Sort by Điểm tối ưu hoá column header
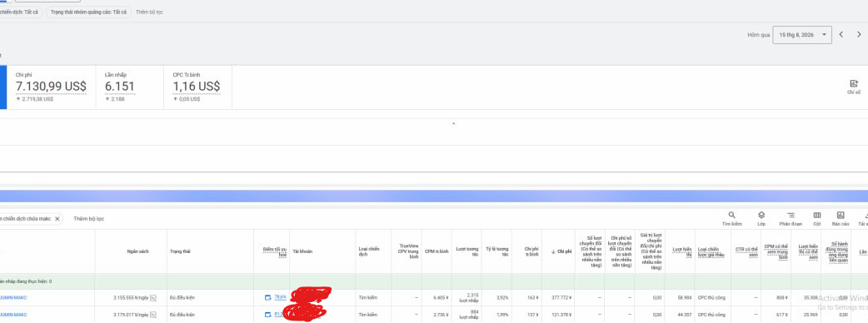Viewport: 868px width, 323px height. (275, 251)
